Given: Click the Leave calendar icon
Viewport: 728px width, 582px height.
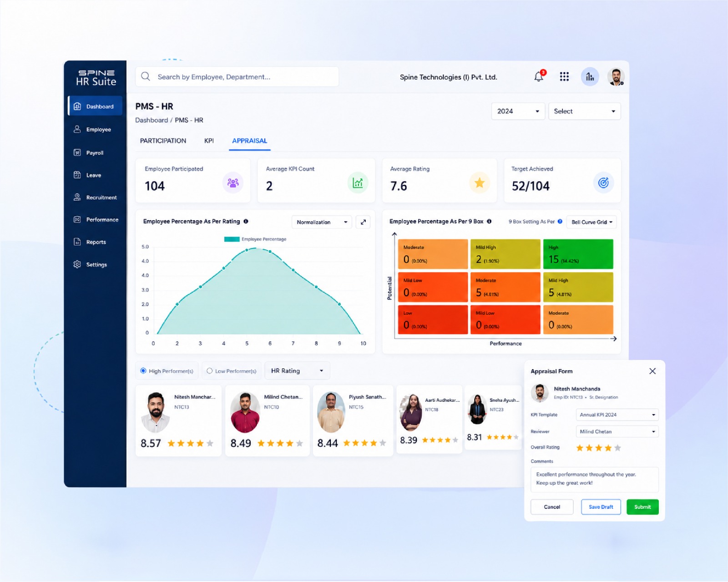Looking at the screenshot, I should coord(77,175).
